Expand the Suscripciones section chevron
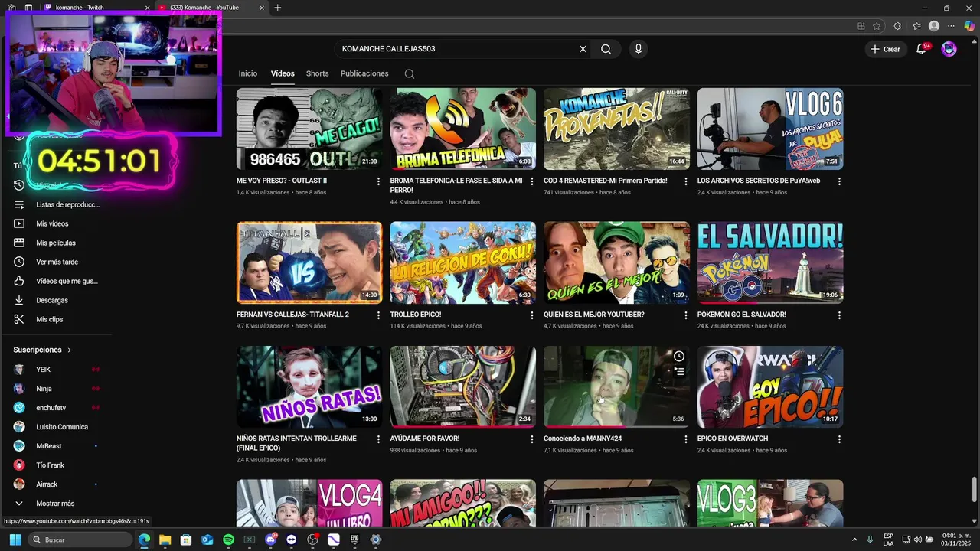Viewport: 980px width, 551px height. [x=69, y=350]
